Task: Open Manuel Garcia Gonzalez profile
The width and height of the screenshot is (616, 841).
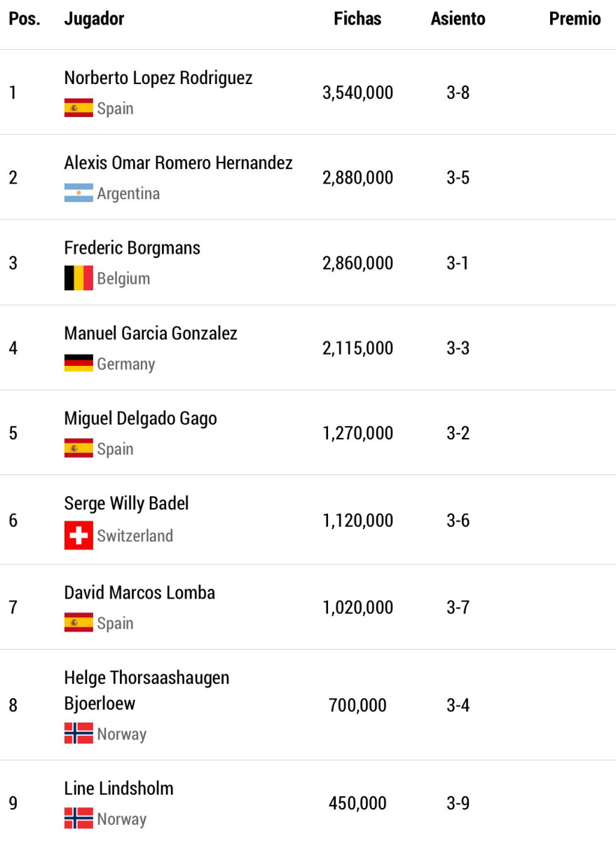Action: [x=151, y=333]
